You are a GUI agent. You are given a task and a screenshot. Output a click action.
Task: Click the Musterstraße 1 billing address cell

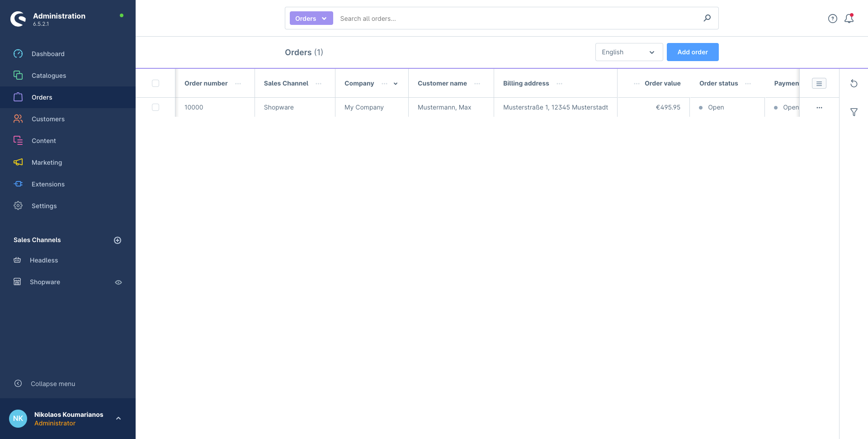tap(556, 107)
